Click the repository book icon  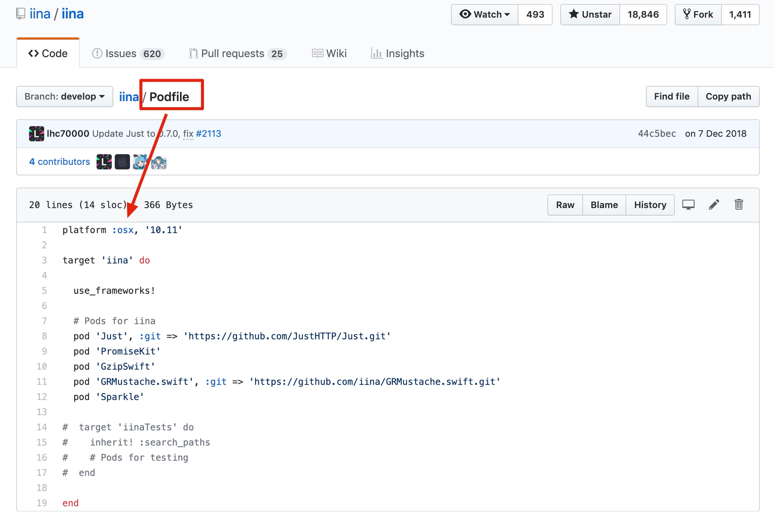click(x=21, y=14)
